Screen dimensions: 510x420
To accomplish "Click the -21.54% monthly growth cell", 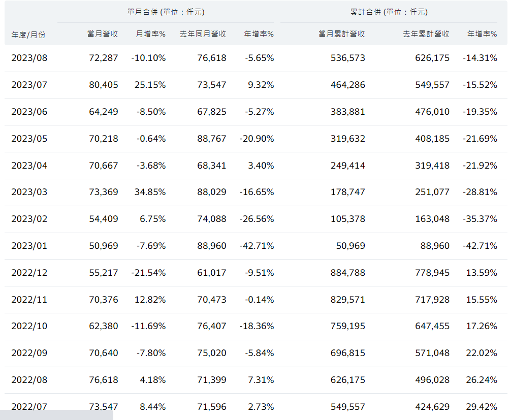I will pos(148,273).
